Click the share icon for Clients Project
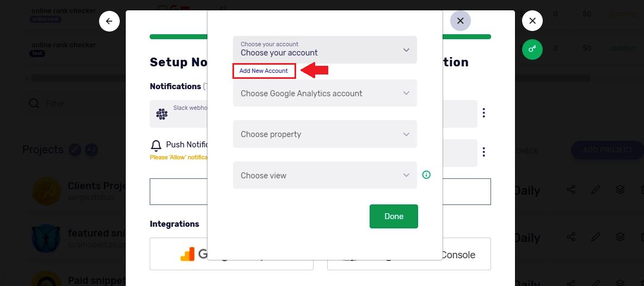The width and height of the screenshot is (644, 286). tap(571, 190)
